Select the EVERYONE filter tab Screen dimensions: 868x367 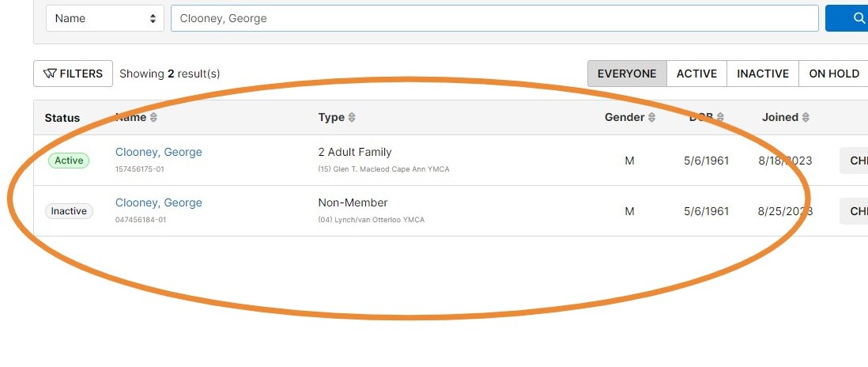[x=627, y=74]
